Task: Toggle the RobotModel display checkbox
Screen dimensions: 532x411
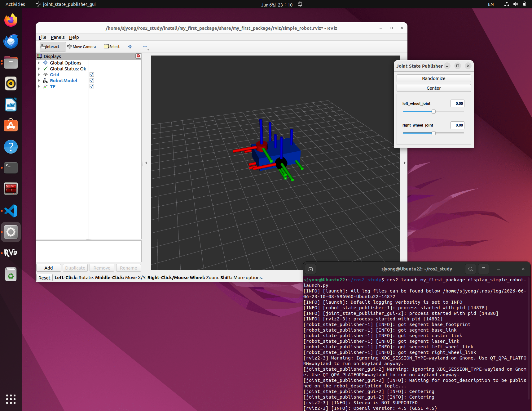Action: [x=92, y=80]
